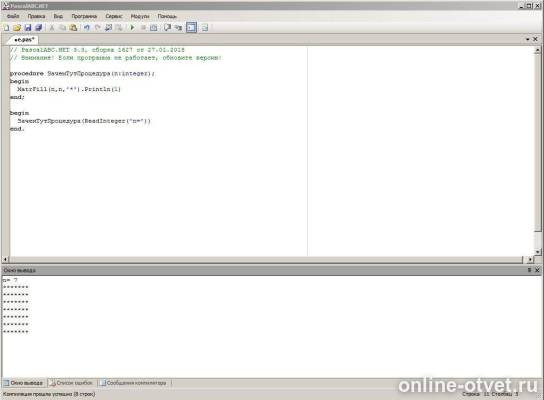
Task: Open the Помощь menu
Action: [167, 16]
